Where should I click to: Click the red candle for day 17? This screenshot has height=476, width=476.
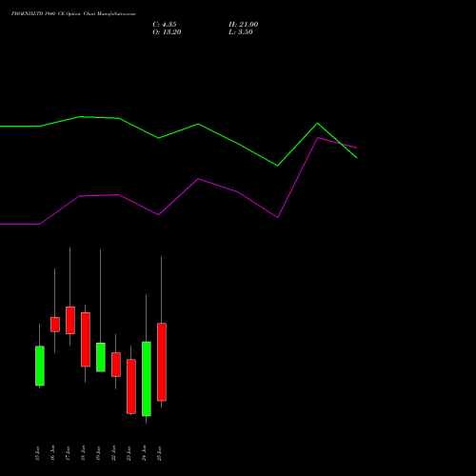[70, 320]
